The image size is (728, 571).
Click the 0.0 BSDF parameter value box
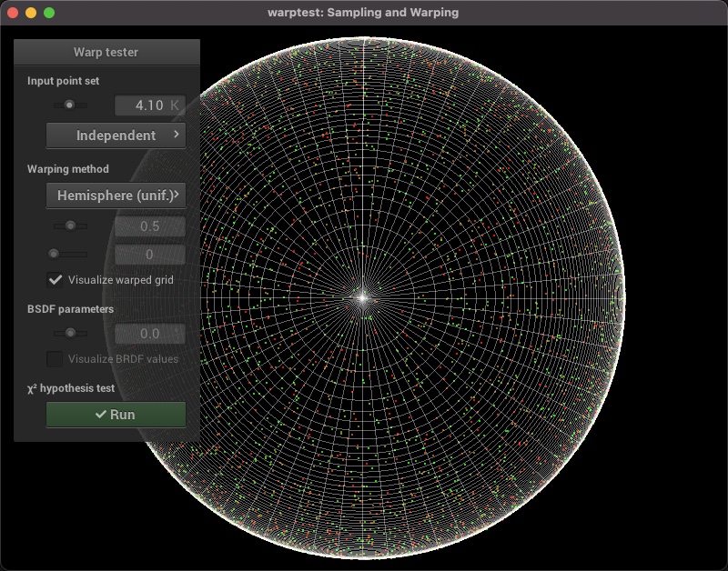tap(149, 334)
